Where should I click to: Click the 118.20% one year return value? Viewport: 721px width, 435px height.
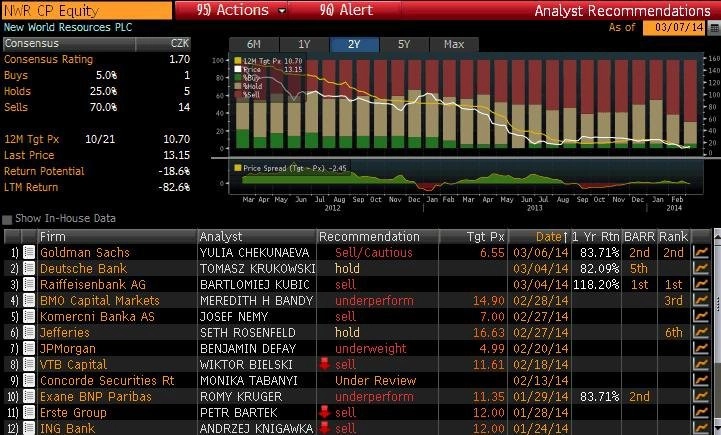[596, 285]
